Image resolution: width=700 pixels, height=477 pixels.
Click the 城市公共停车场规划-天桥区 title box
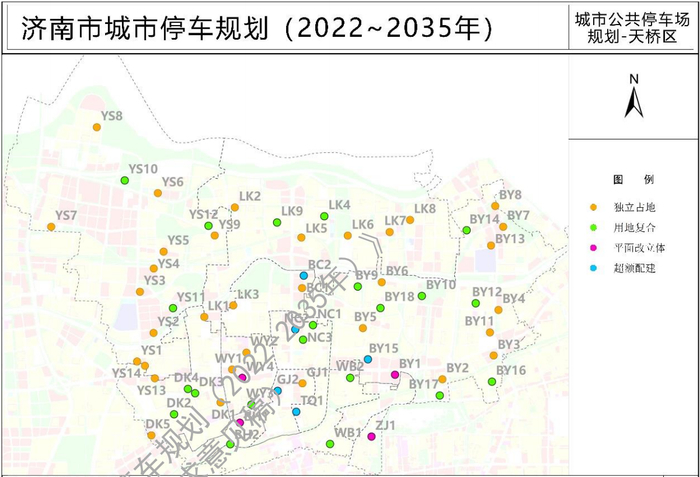pos(632,28)
